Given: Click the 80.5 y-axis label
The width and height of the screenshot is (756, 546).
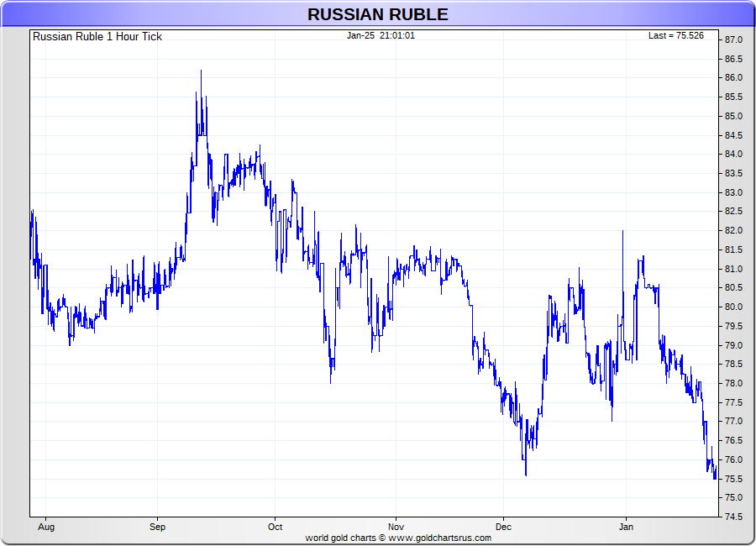Looking at the screenshot, I should (x=734, y=288).
